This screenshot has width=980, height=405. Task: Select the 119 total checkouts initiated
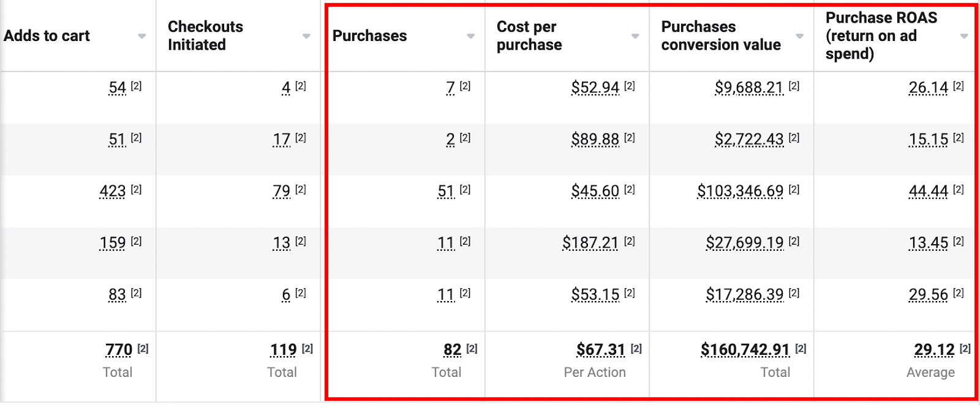[x=284, y=350]
